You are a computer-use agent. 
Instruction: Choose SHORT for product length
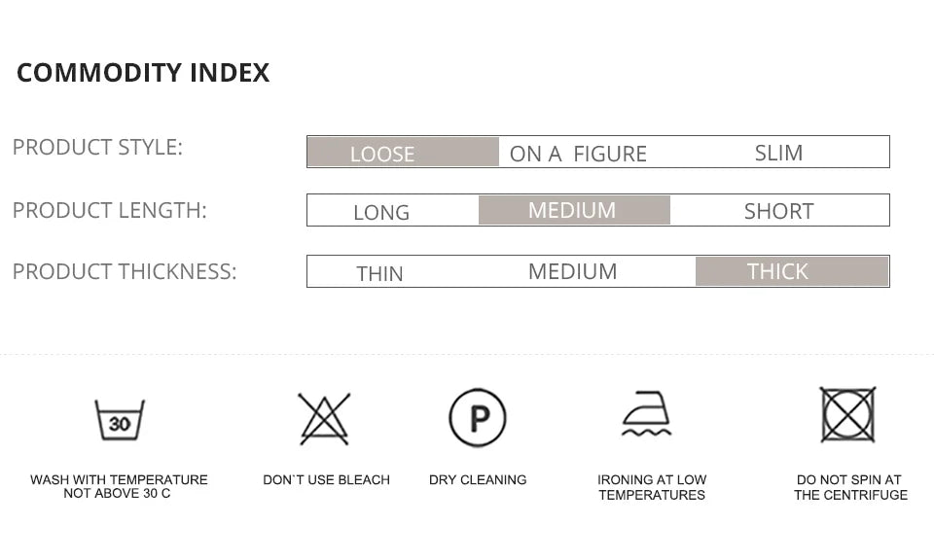pos(778,211)
